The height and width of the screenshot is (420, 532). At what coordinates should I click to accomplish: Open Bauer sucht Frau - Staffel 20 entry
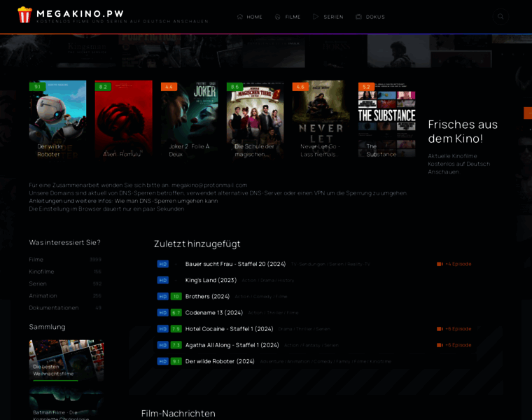pyautogui.click(x=235, y=264)
